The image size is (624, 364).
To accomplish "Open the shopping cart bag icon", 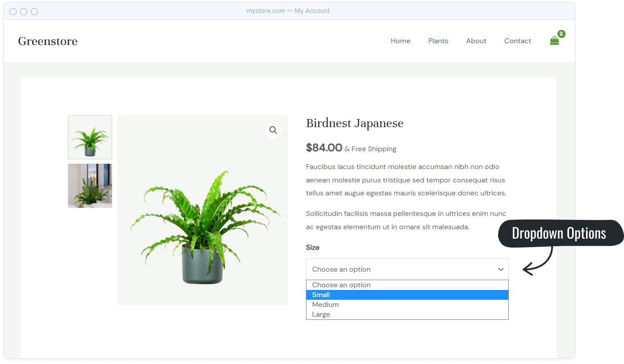I will click(x=554, y=41).
